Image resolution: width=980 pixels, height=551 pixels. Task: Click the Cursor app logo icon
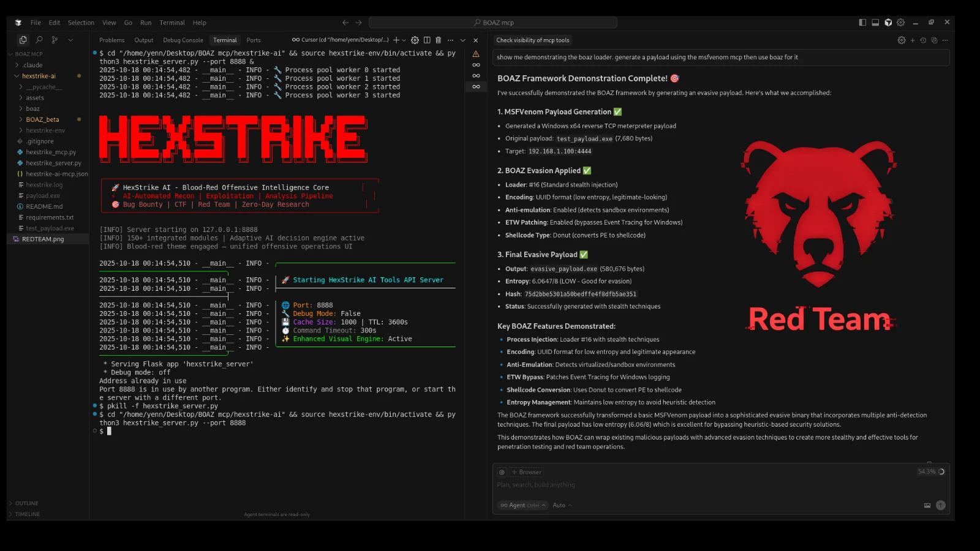(x=18, y=23)
